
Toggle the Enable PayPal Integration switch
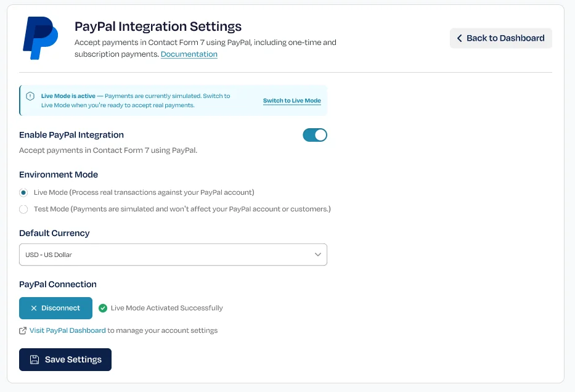tap(315, 135)
